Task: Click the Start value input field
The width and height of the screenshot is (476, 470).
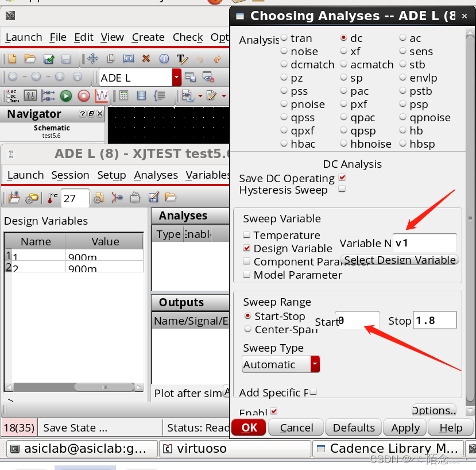Action: coord(357,320)
